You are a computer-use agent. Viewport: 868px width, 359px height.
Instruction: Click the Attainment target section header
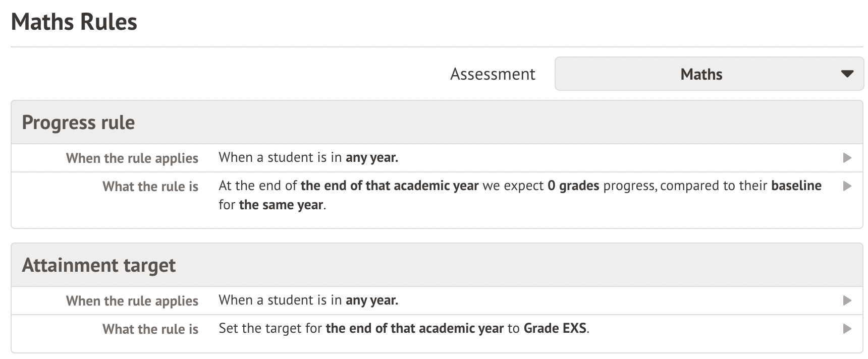point(98,265)
